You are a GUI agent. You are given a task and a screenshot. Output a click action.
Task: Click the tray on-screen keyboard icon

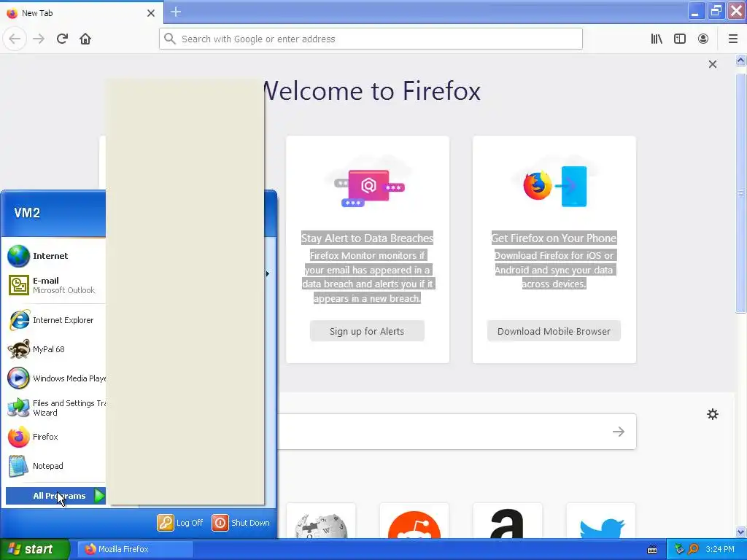coord(652,550)
